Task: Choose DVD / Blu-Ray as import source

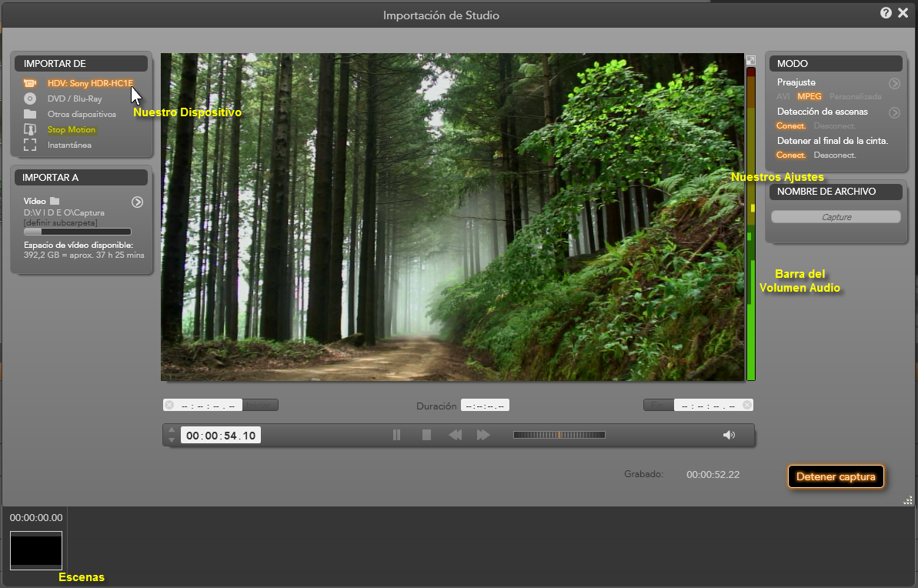Action: (x=74, y=99)
